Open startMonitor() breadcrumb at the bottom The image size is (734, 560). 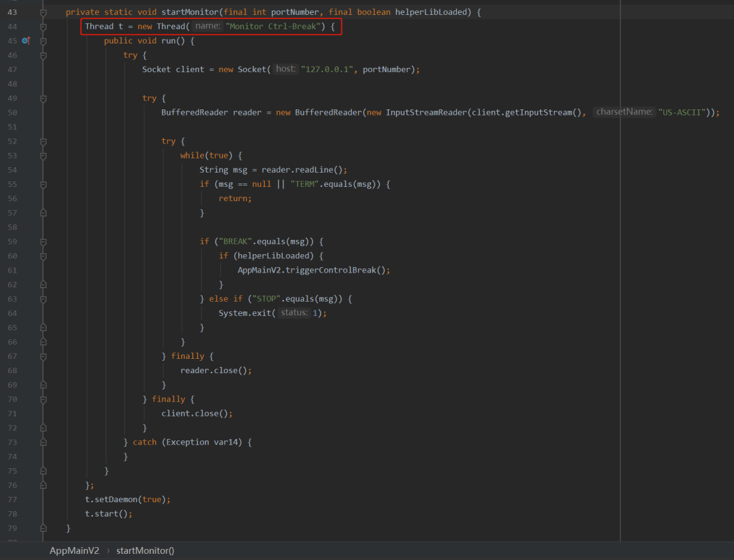coord(145,550)
